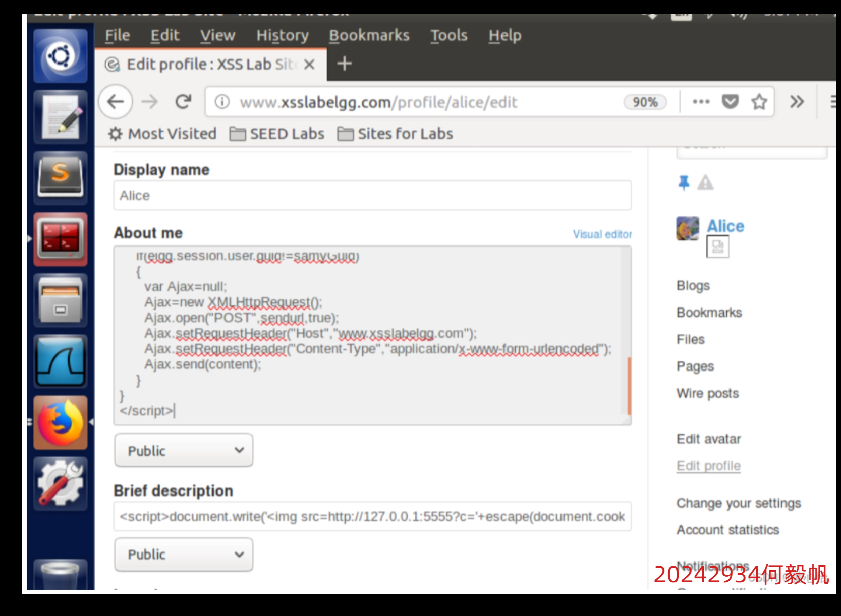The width and height of the screenshot is (841, 616).
Task: Open Brief description Public access dropdown
Action: coord(184,554)
